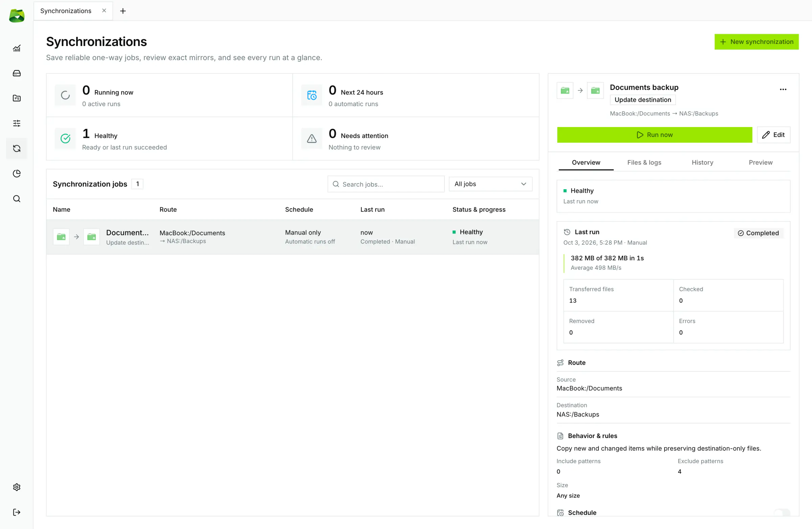812x529 pixels.
Task: Click the Schedule column header
Action: 299,210
